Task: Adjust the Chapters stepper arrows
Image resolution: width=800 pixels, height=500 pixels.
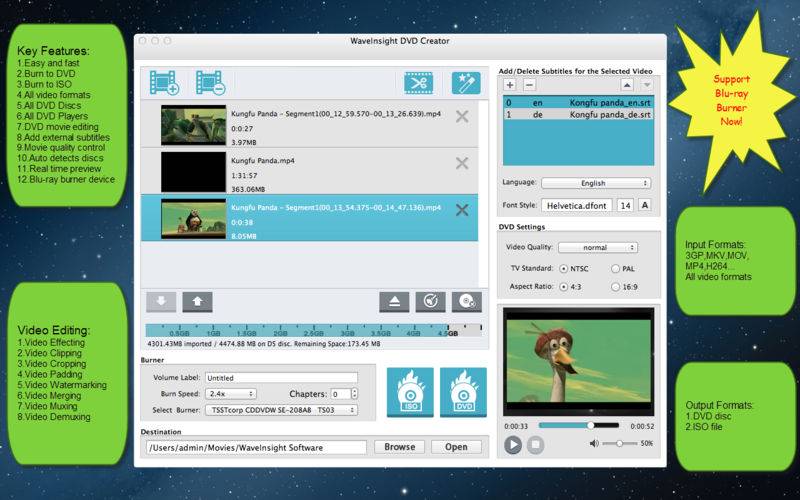Action: tap(355, 394)
